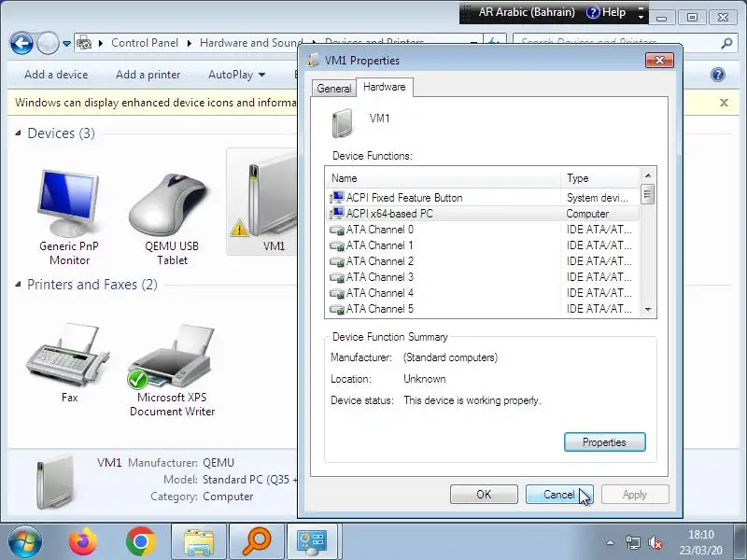The width and height of the screenshot is (747, 560).
Task: Click the Forward arrow in Control Panel window
Action: click(x=48, y=44)
